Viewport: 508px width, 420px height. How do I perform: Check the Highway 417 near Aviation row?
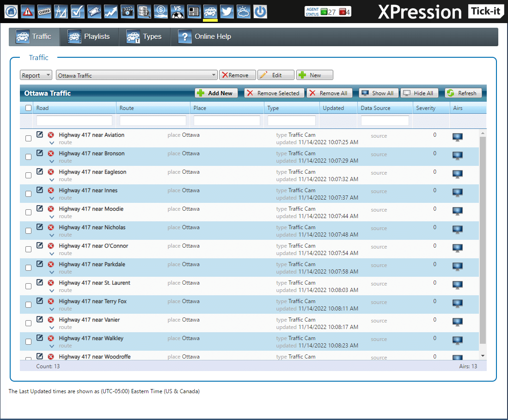click(x=29, y=138)
